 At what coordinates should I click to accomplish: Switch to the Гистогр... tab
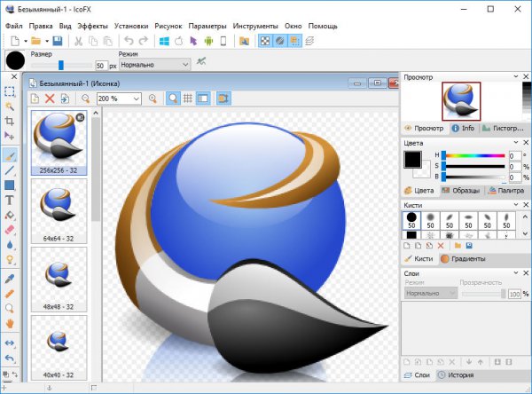tap(503, 128)
